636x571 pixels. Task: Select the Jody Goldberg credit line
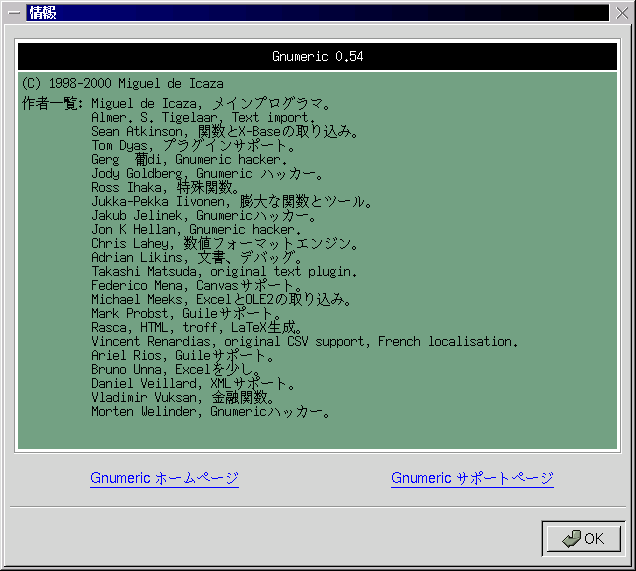[207, 174]
